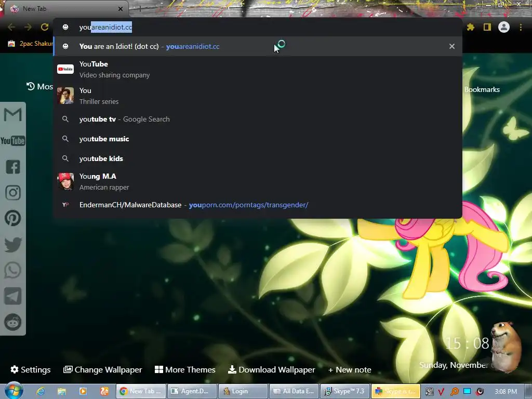532x399 pixels.
Task: Switch to the Agent.D... taskbar window
Action: (192, 391)
